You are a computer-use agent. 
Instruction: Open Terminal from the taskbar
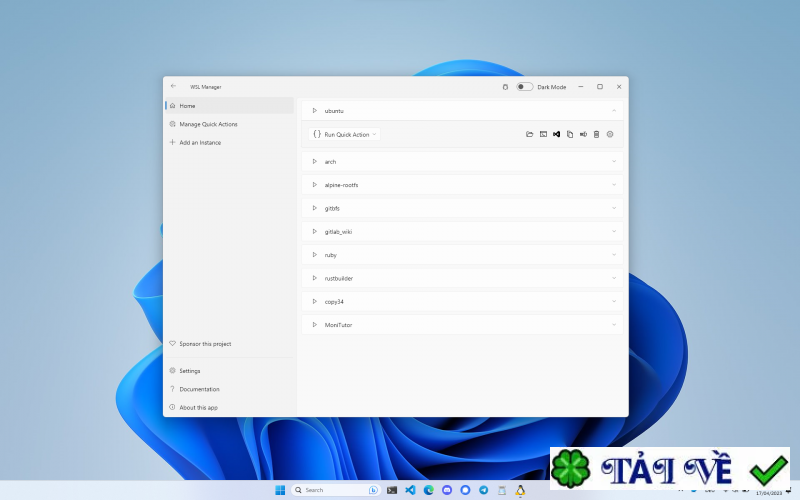coord(392,490)
